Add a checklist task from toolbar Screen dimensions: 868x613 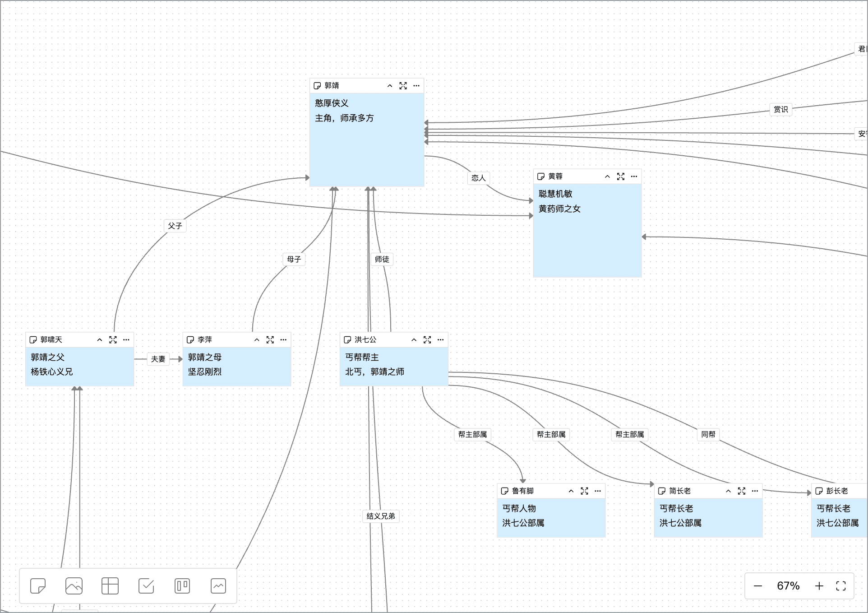(146, 586)
